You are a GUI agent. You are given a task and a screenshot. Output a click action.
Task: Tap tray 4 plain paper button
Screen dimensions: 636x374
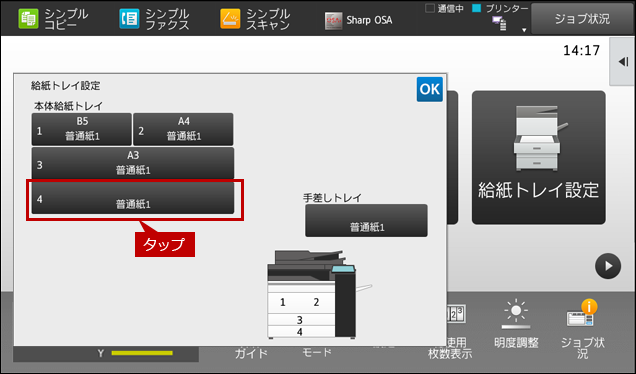click(133, 198)
